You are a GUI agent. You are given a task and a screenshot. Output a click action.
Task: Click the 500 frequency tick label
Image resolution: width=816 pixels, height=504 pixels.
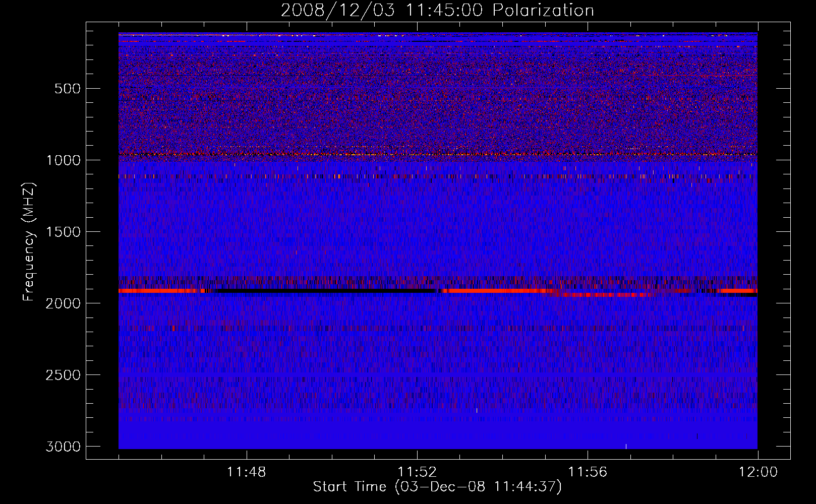68,89
